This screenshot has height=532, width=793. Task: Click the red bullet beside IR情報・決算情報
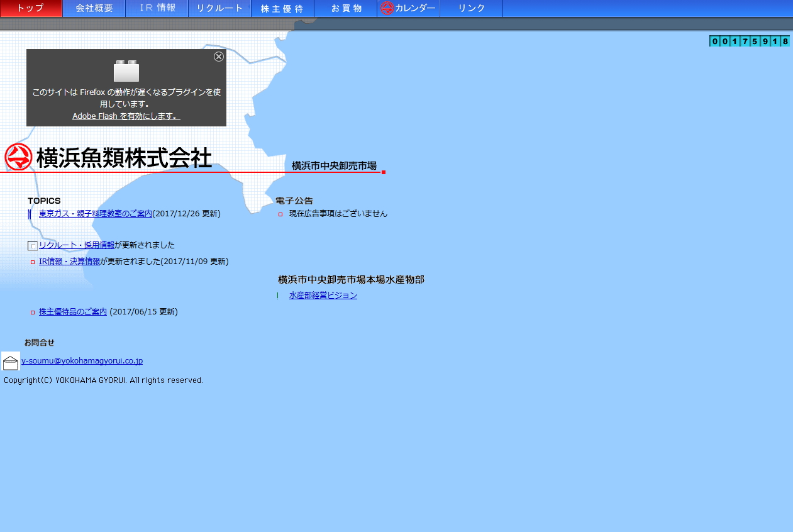pos(33,262)
